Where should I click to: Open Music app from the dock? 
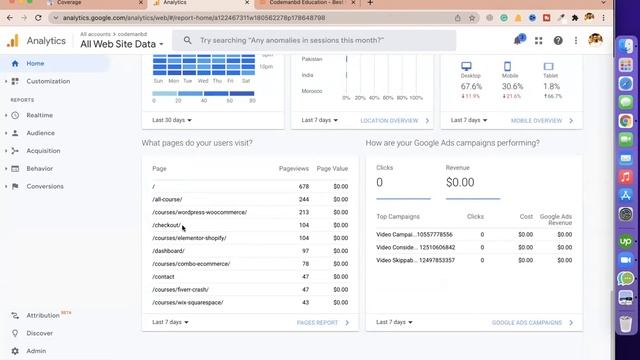pos(626,177)
